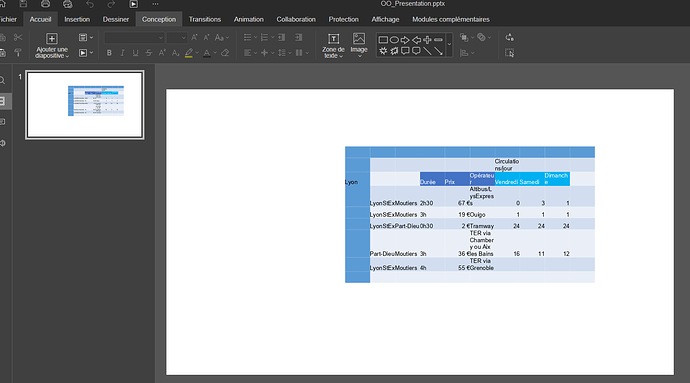Open the Transitions tab
The width and height of the screenshot is (690, 383).
click(x=205, y=19)
